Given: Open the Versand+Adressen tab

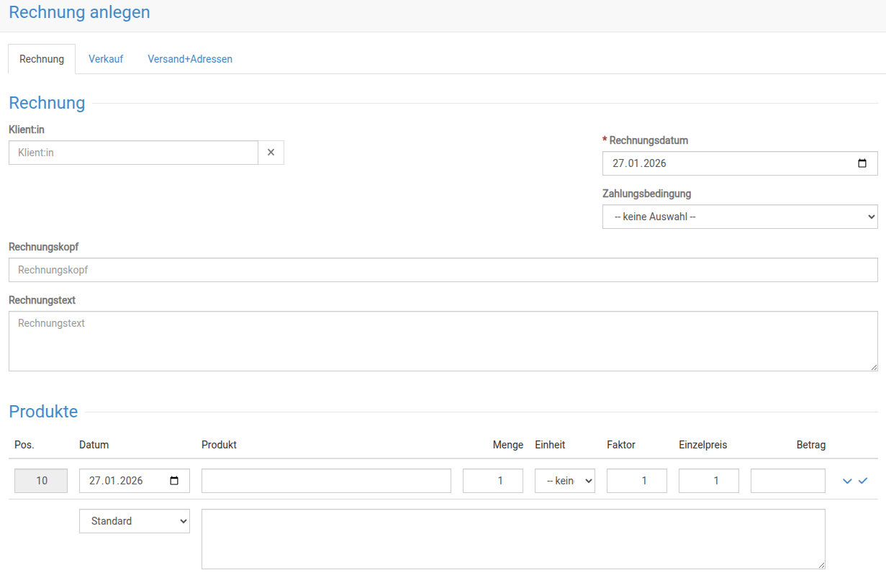Looking at the screenshot, I should point(190,59).
